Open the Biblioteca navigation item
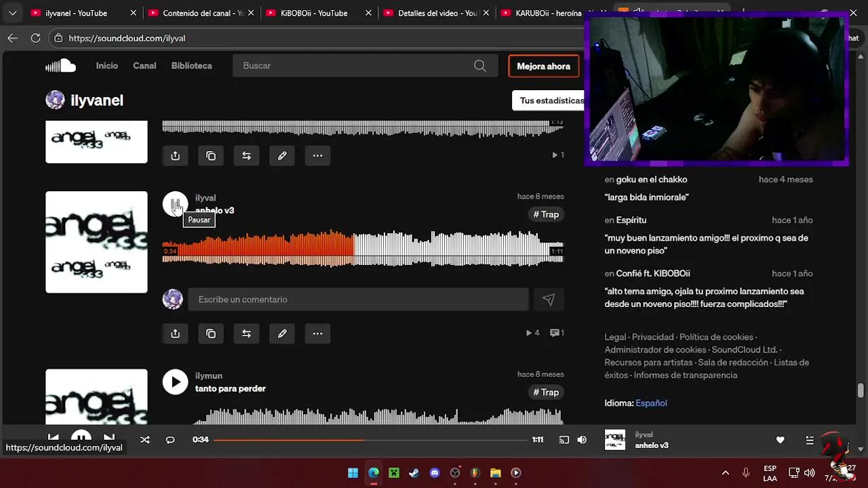This screenshot has width=868, height=488. [192, 66]
